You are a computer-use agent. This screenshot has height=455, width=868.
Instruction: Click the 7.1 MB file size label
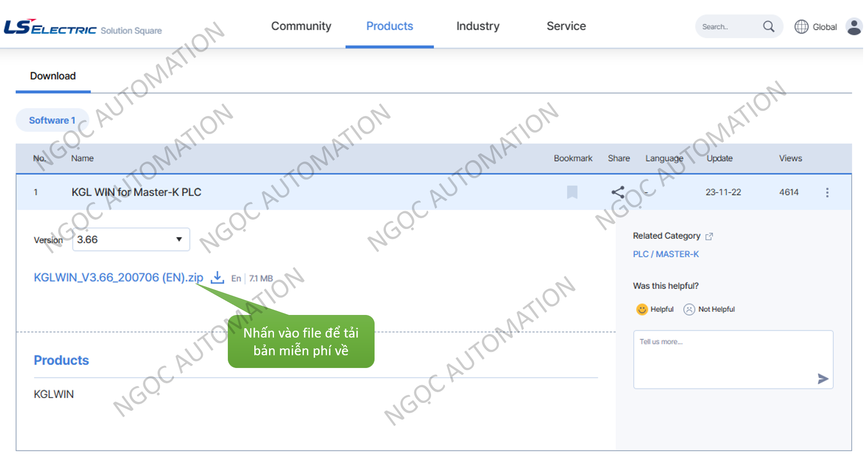click(x=261, y=279)
